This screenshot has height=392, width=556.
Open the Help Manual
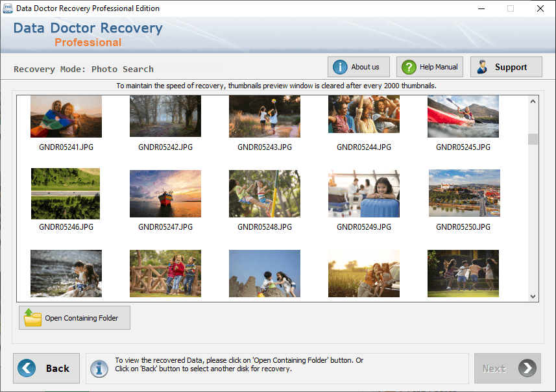(429, 67)
